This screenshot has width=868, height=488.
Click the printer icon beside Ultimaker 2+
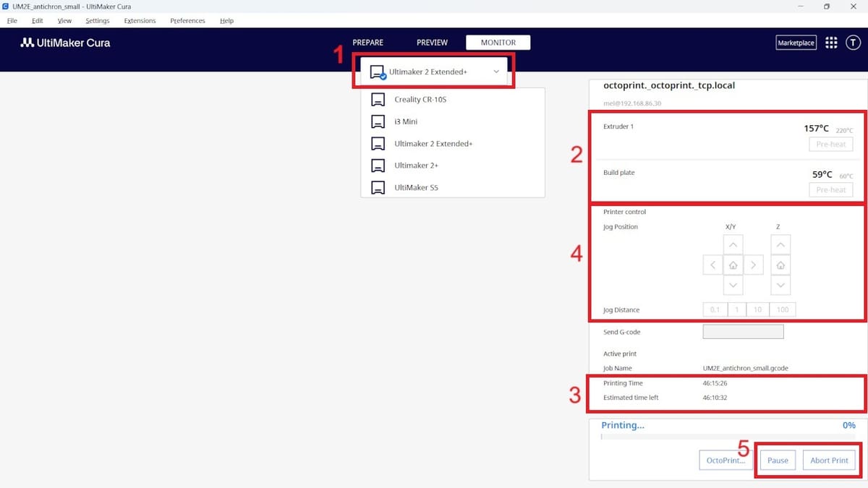coord(378,166)
